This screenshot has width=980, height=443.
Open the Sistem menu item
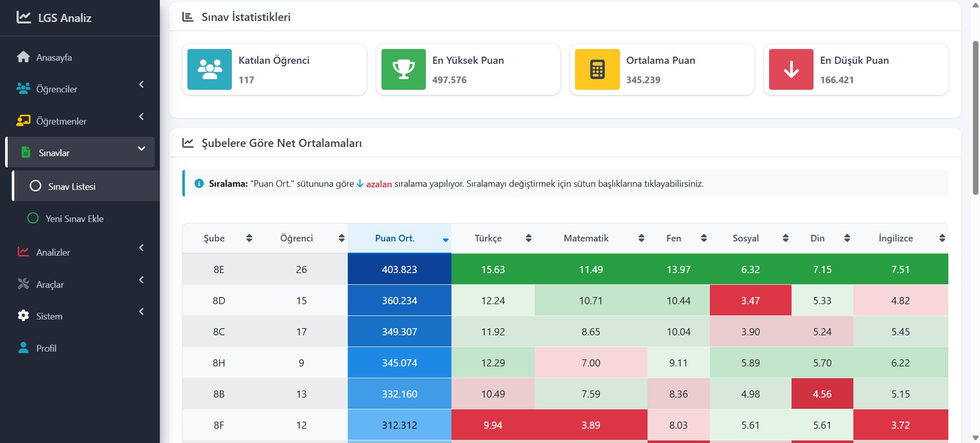tap(50, 316)
